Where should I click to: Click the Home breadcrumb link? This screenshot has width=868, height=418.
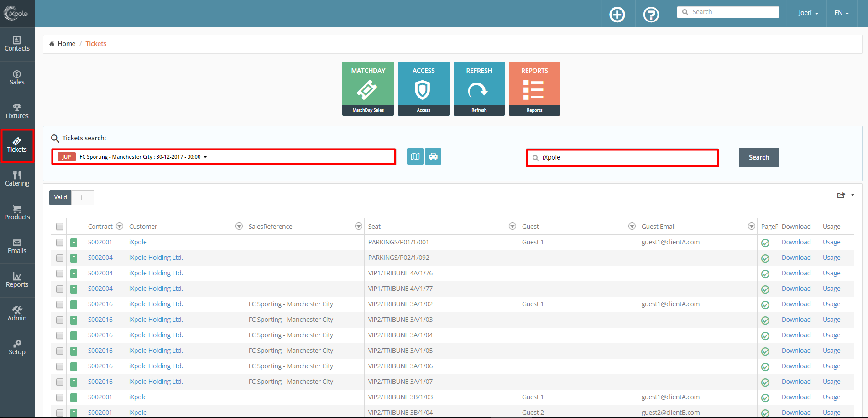click(x=67, y=44)
